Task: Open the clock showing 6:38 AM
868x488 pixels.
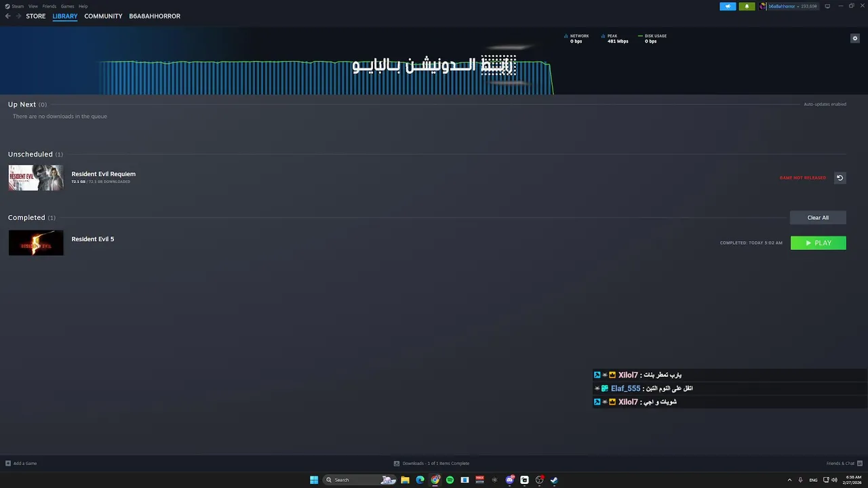Action: [x=852, y=480]
